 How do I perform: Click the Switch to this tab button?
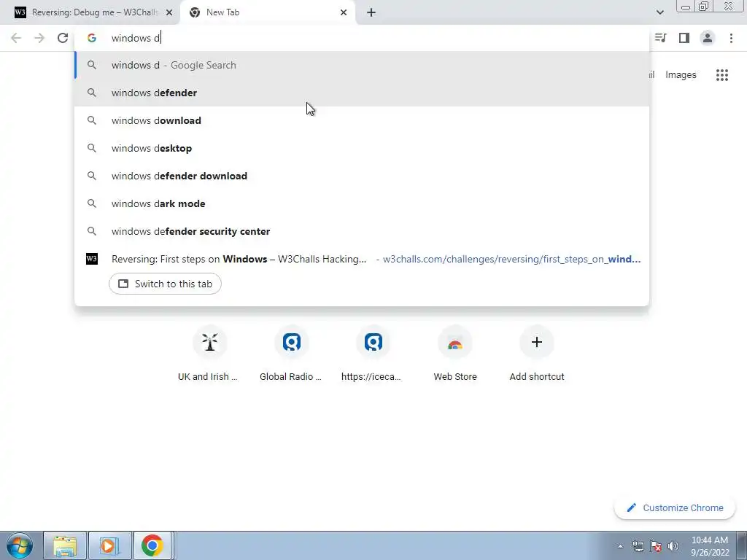coord(166,284)
